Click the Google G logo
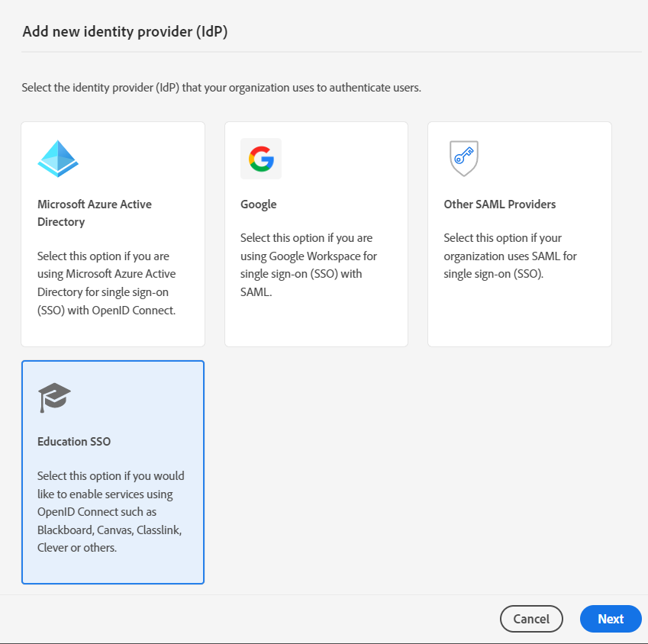This screenshot has height=644, width=648. pyautogui.click(x=261, y=159)
